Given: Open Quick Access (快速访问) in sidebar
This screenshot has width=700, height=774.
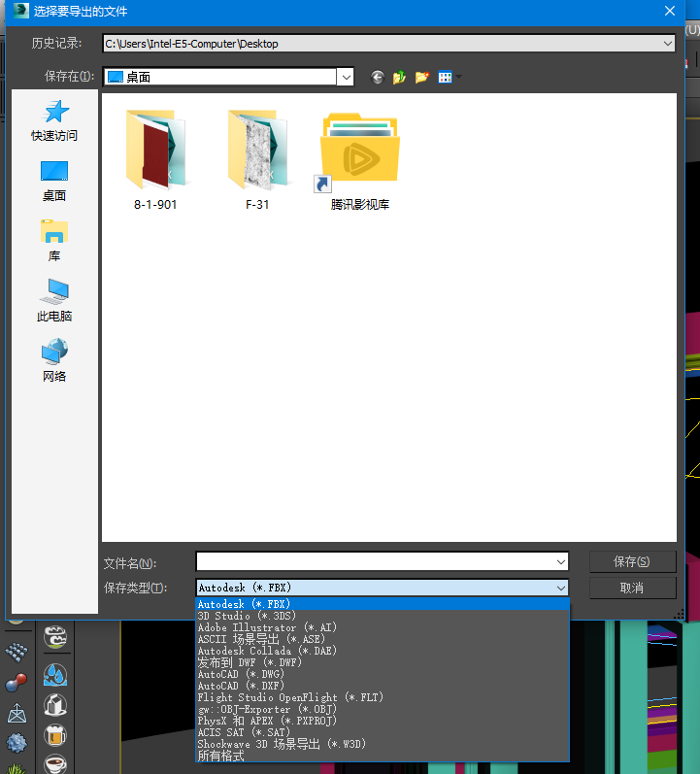Looking at the screenshot, I should [54, 120].
